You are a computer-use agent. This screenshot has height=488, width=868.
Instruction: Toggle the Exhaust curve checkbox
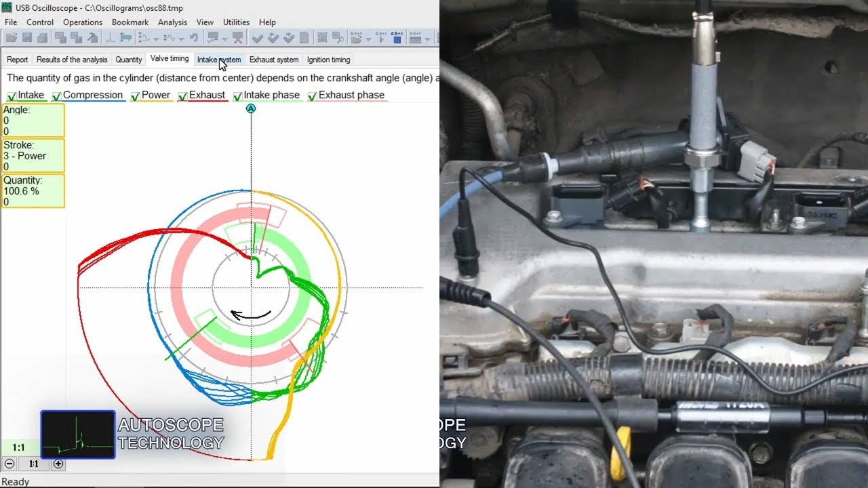182,96
